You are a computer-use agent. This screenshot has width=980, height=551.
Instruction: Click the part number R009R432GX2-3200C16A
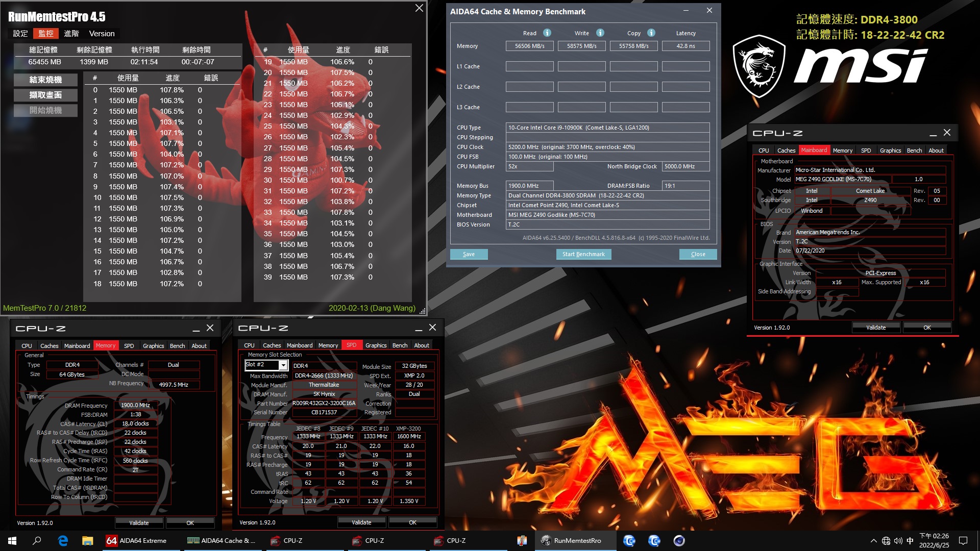[x=324, y=403]
